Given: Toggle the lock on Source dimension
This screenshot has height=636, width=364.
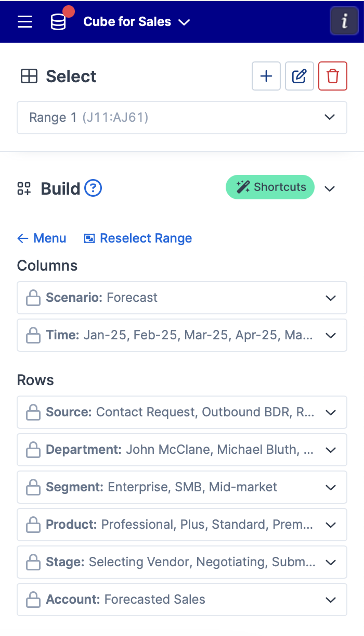Looking at the screenshot, I should click(x=33, y=412).
